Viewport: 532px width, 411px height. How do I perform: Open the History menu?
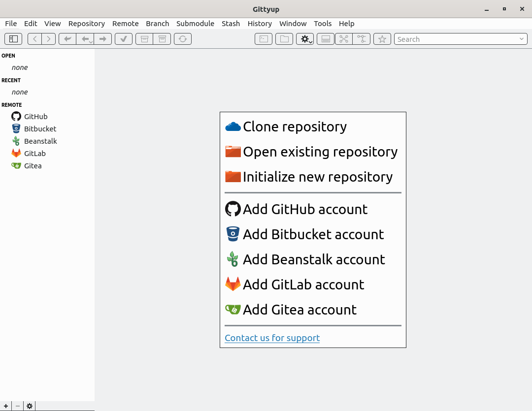click(260, 24)
